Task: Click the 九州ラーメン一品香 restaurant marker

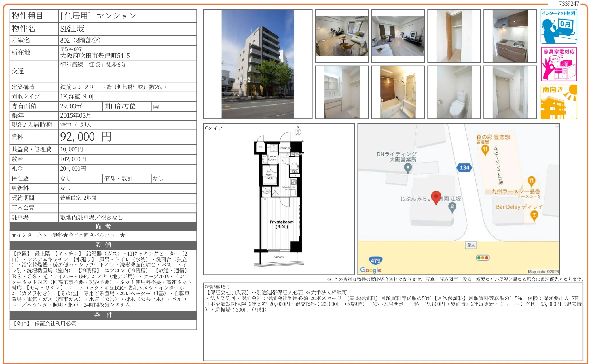Action: [531, 181]
